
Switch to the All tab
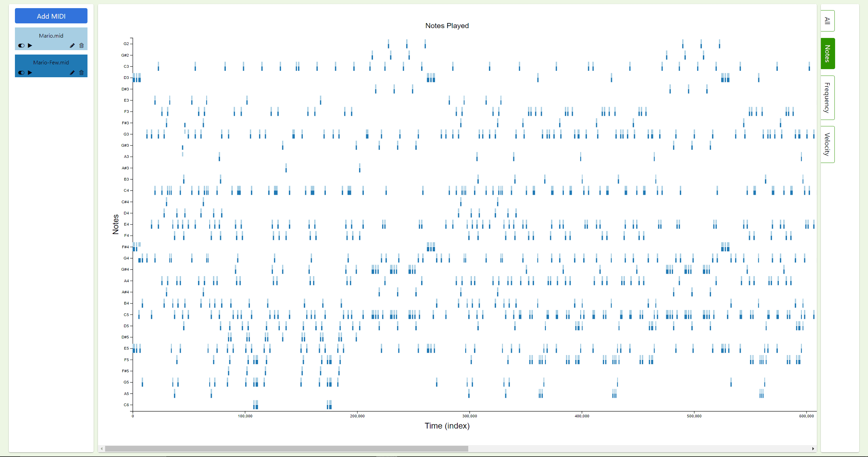tap(827, 20)
